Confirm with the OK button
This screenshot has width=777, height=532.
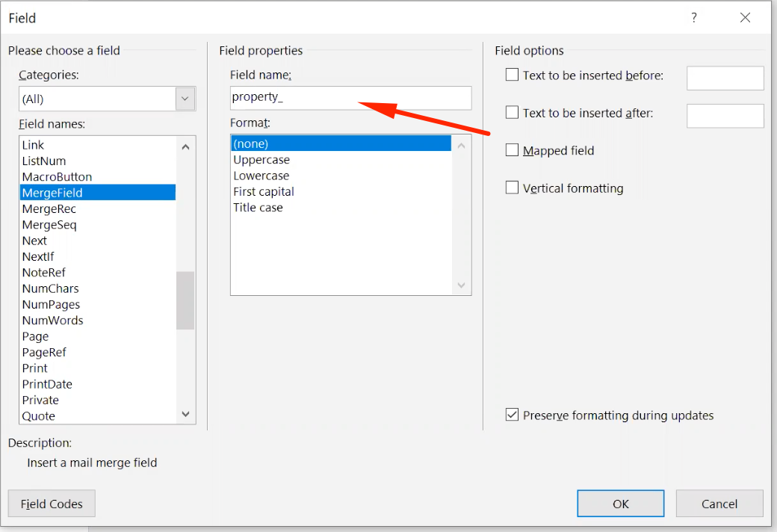tap(620, 504)
